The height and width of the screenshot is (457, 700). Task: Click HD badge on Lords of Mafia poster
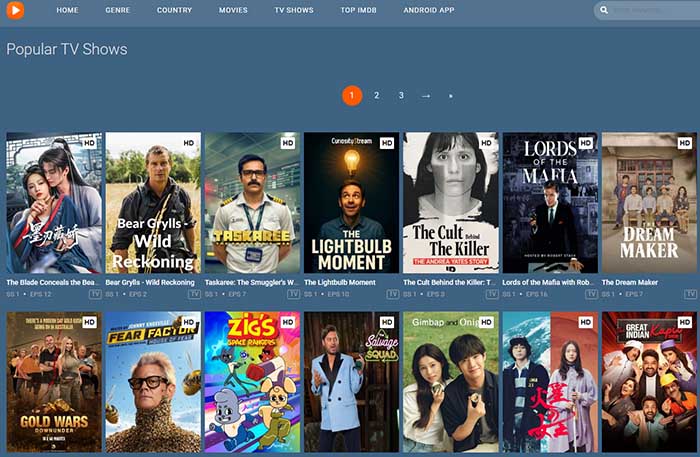585,143
